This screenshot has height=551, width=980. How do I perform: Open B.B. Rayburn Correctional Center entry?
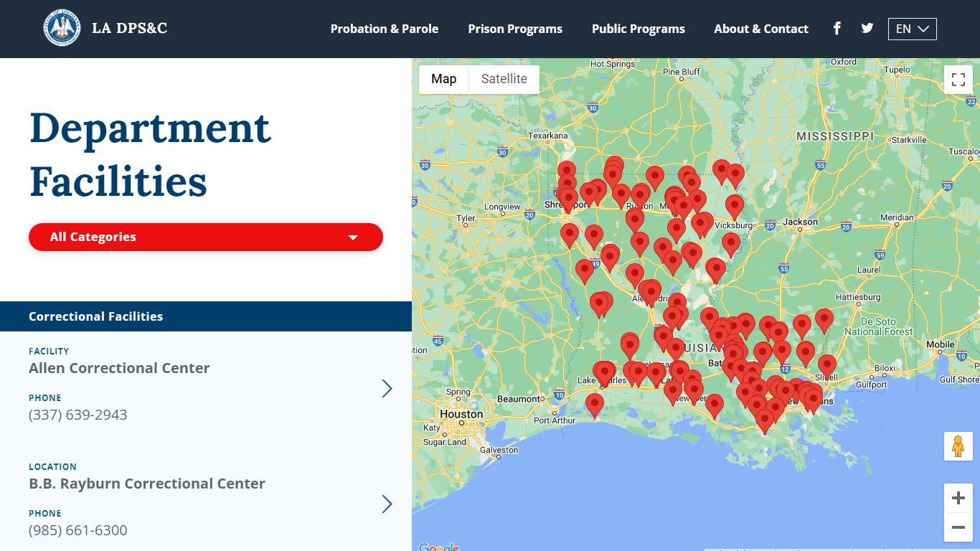(147, 484)
